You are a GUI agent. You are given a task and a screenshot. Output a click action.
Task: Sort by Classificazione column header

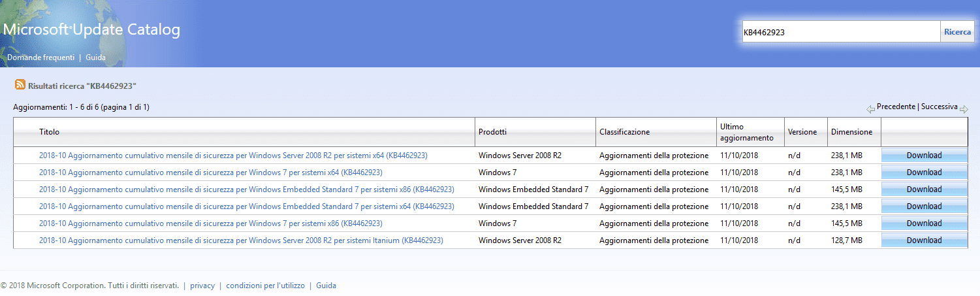[624, 132]
